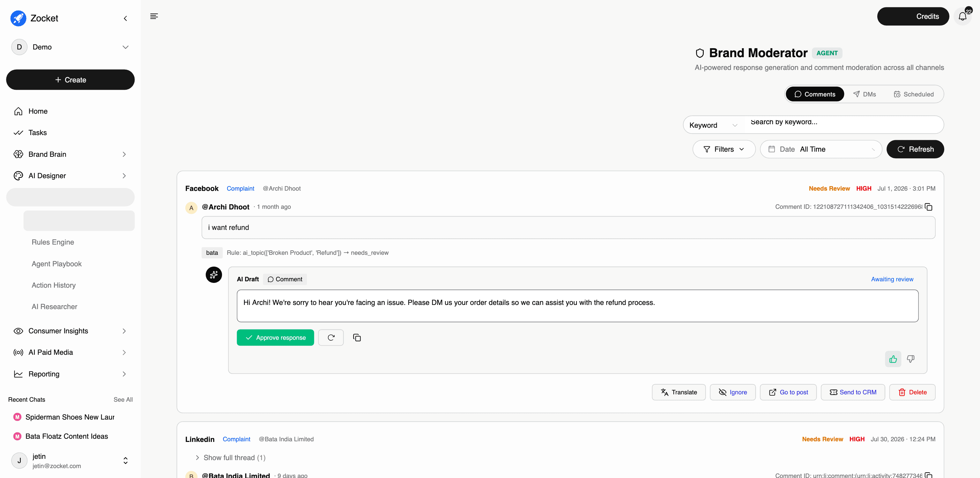Click the Reporting chart icon
The width and height of the screenshot is (980, 478).
(18, 374)
